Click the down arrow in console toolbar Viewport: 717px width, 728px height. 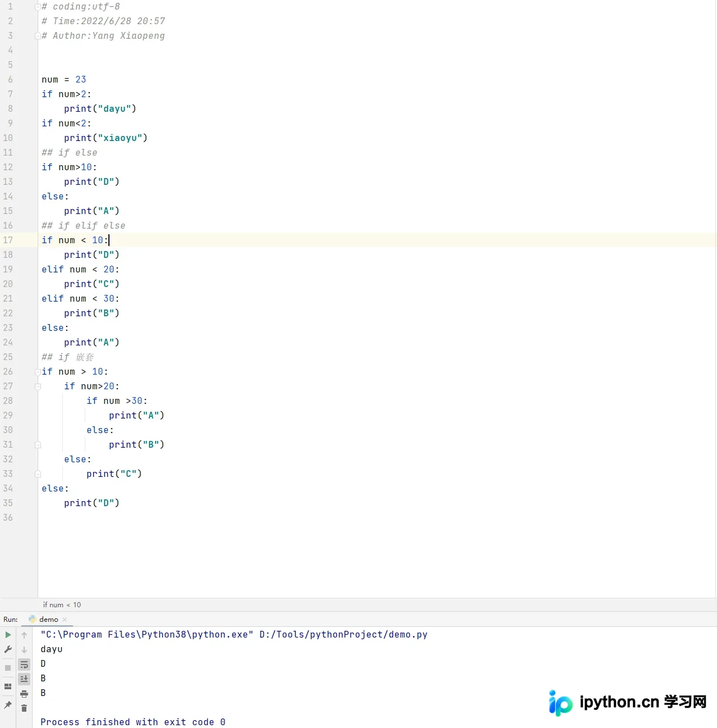point(24,650)
